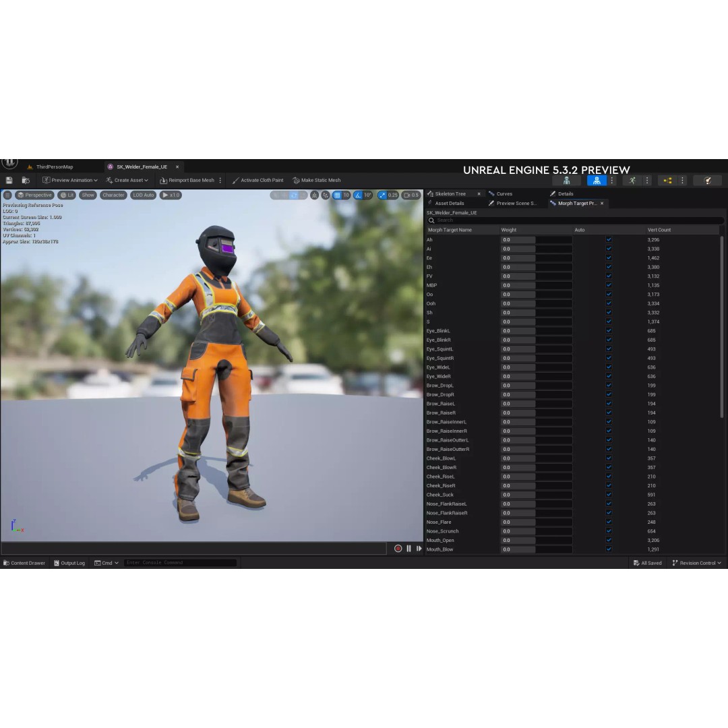Open the playback speed x1.0 dropdown

coord(171,195)
